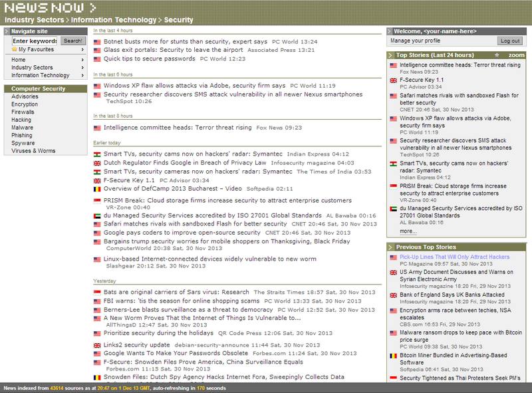Click the Enter keywords search field
This screenshot has width=532, height=393.
coord(35,41)
